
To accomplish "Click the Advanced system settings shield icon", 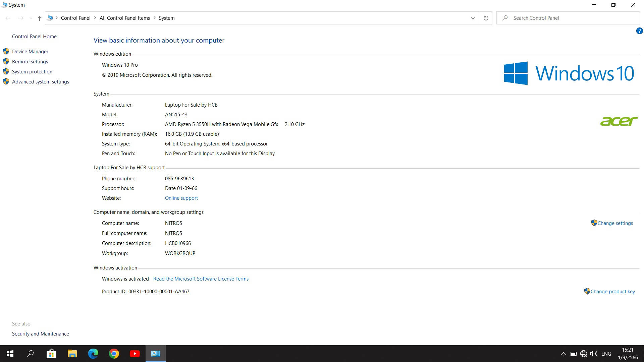I will pyautogui.click(x=6, y=81).
